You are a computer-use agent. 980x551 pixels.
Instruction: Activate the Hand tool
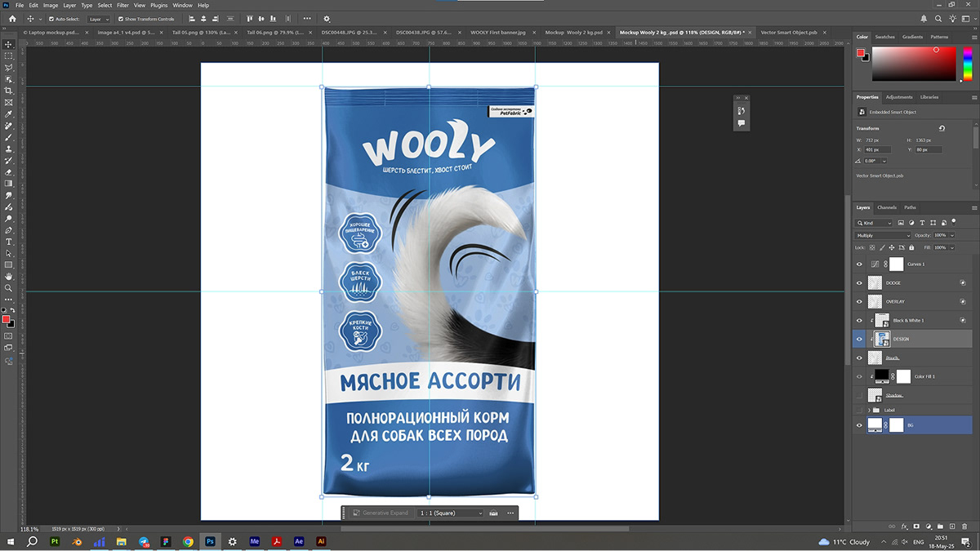pos(9,277)
